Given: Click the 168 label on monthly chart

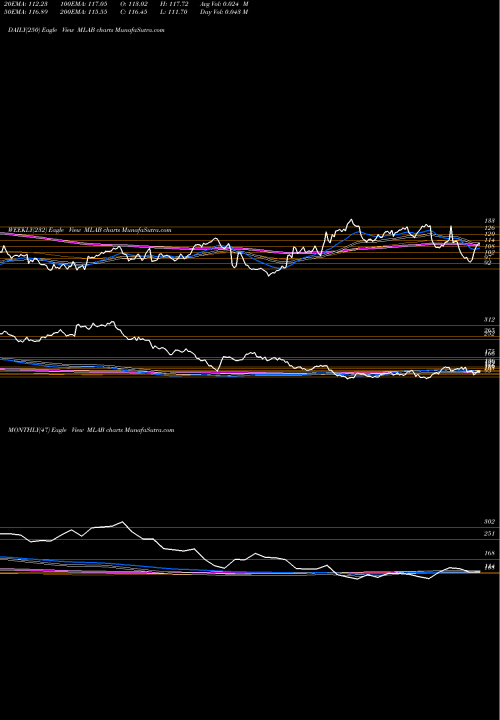Looking at the screenshot, I should pyautogui.click(x=489, y=553).
